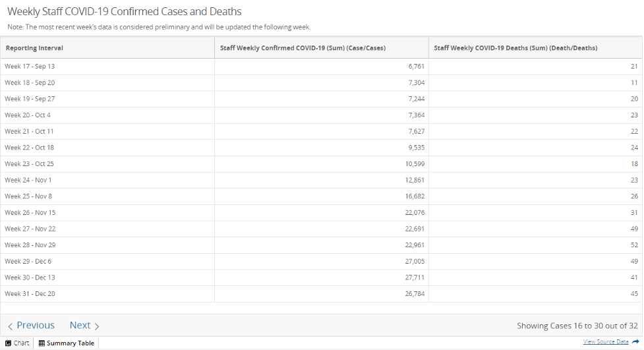
Task: Click the Showing Cases 16 to 30 text
Action: tap(577, 326)
